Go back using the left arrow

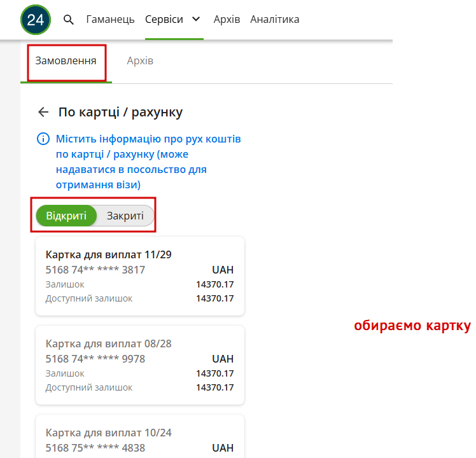[x=43, y=112]
